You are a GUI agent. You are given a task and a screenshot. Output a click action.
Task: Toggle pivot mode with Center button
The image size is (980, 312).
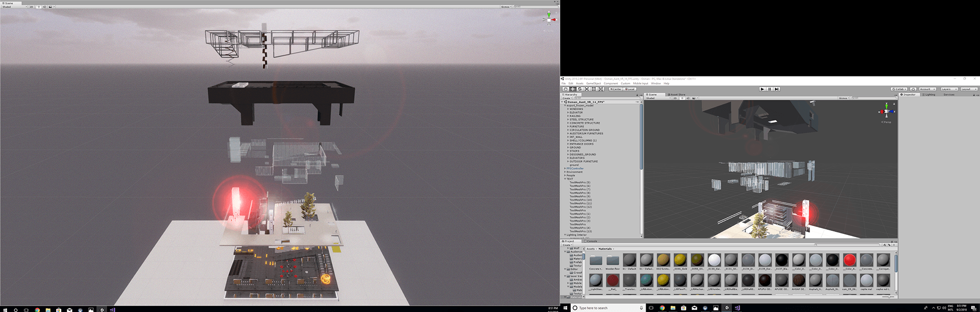click(x=616, y=89)
